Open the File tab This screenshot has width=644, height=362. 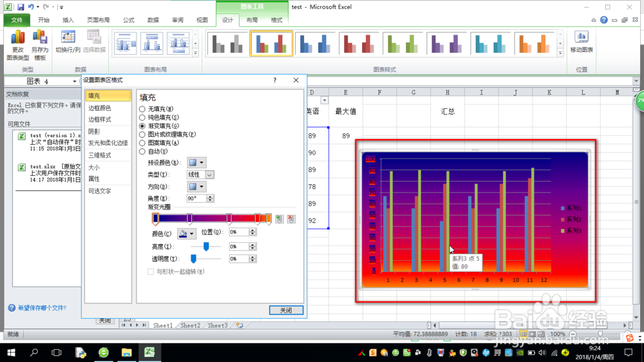(x=17, y=20)
